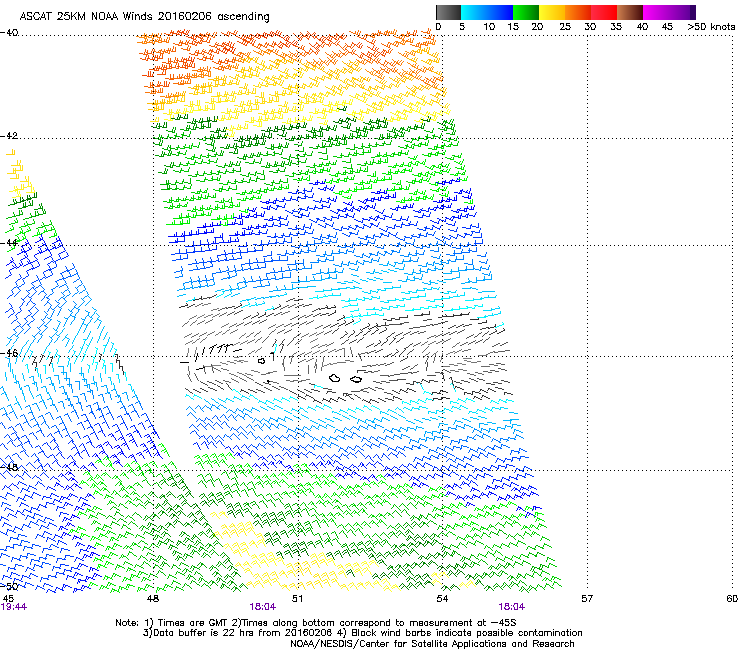Click the '45' longitude label on bottom axis
The image size is (740, 650).
pyautogui.click(x=8, y=599)
